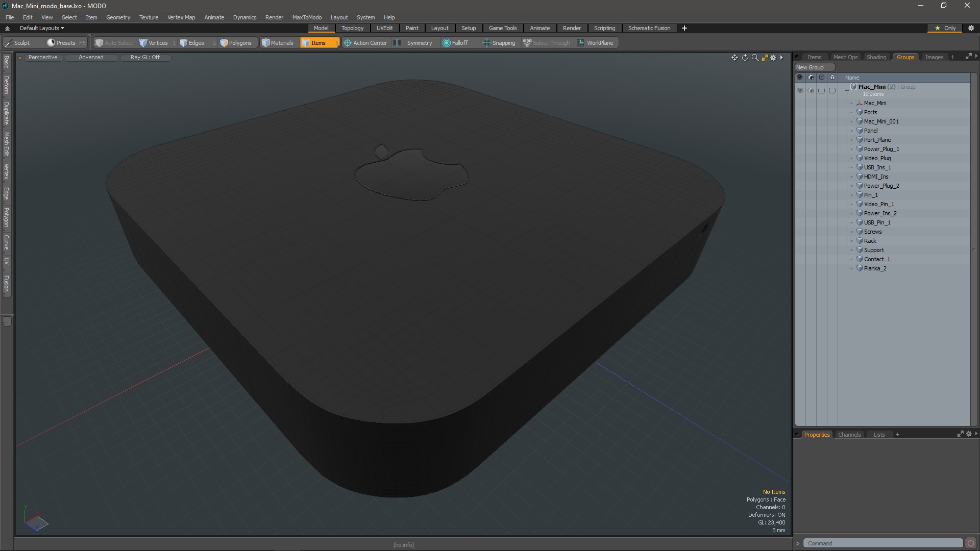
Task: Open the Channels tab
Action: (849, 435)
